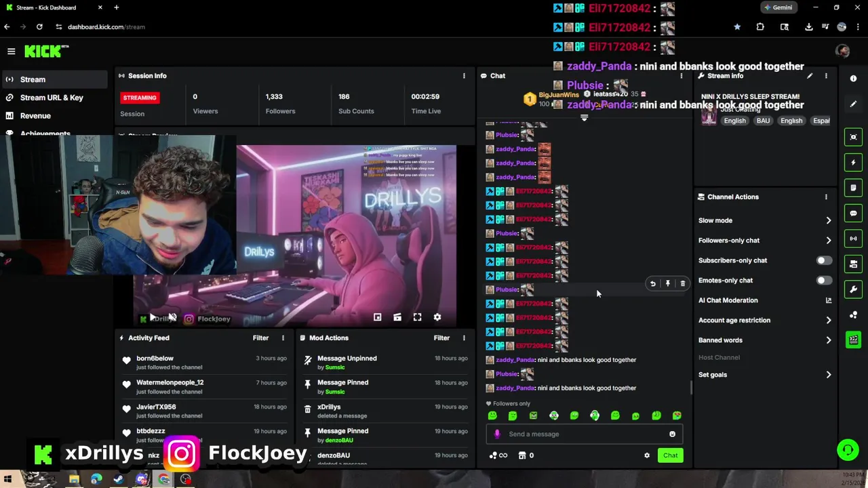Toggle channel actions icon in right rail
Screen dimensions: 868x488
[853, 264]
